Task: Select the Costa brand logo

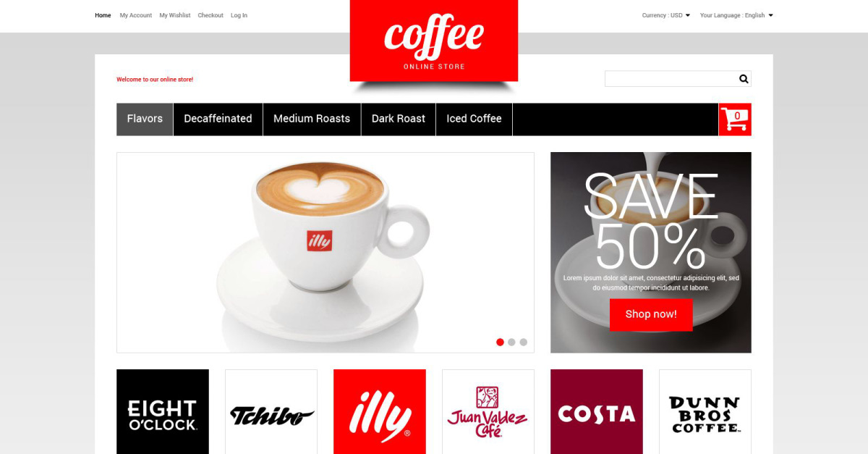Action: coord(597,412)
